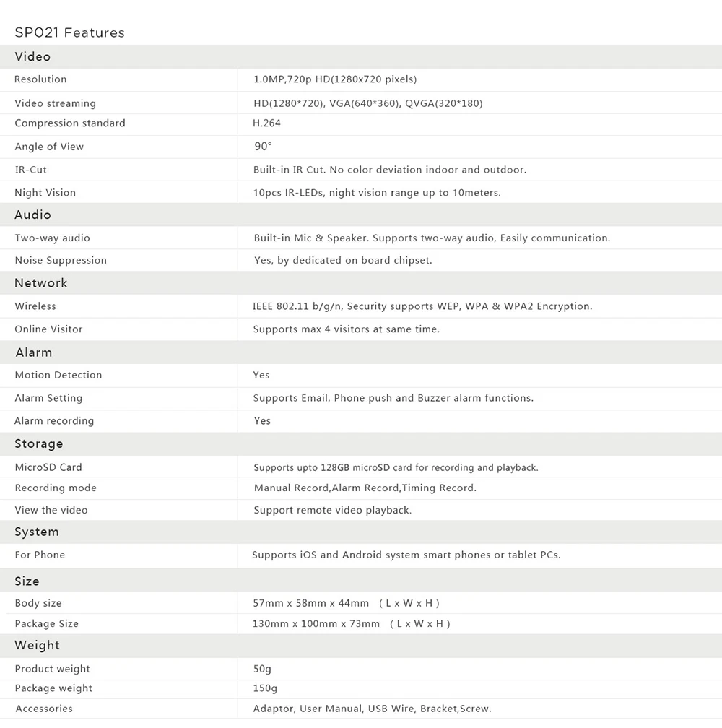Click the Network section header
The image size is (722, 728).
coord(41,283)
